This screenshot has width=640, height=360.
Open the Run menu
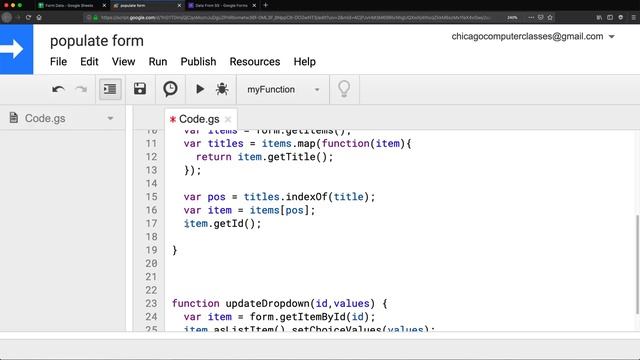[x=158, y=62]
